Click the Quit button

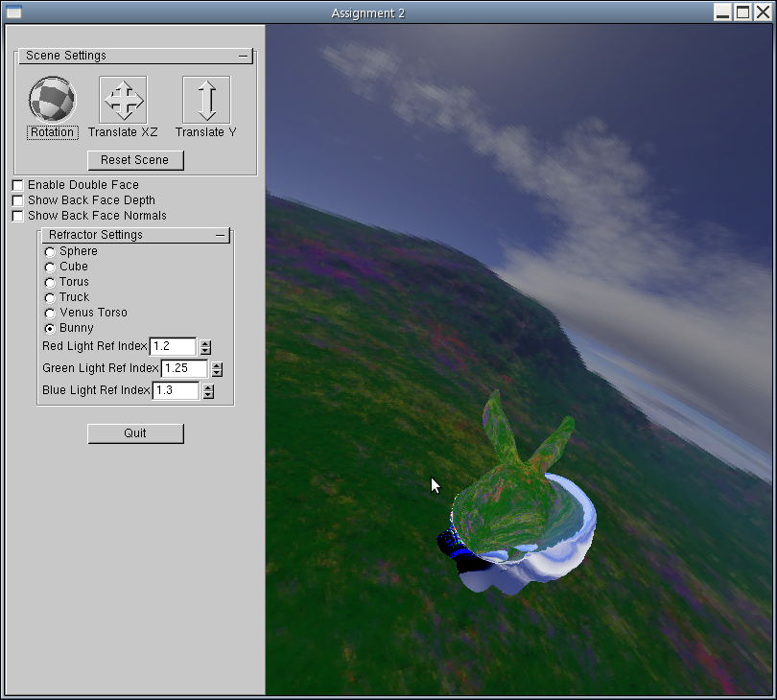point(135,433)
